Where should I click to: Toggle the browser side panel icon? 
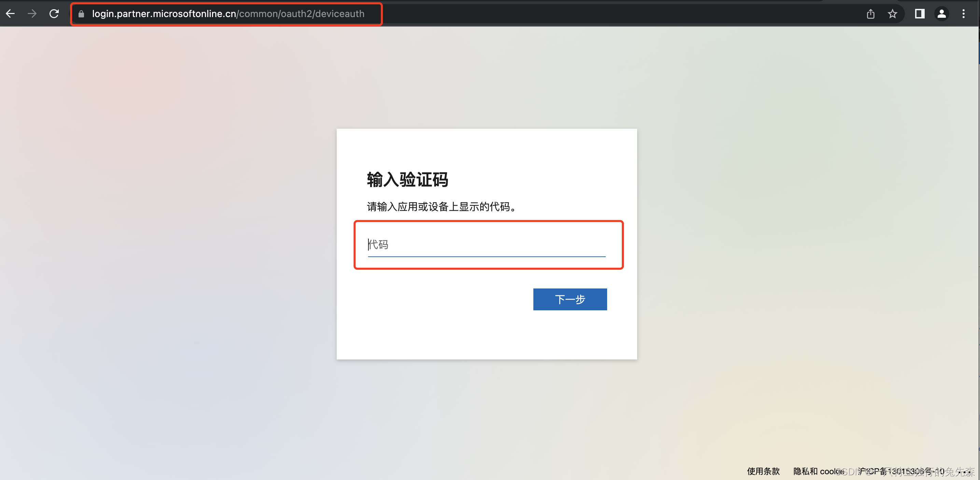[920, 14]
